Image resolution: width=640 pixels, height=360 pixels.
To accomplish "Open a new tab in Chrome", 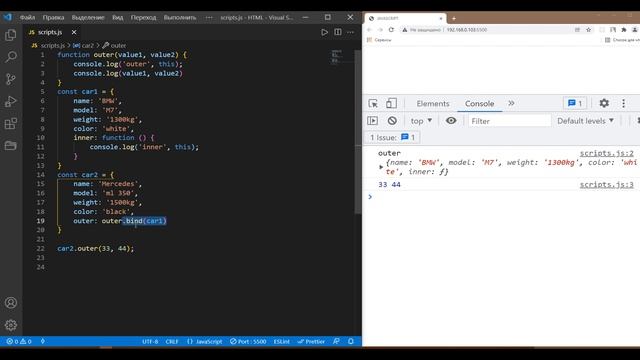I will pyautogui.click(x=453, y=18).
